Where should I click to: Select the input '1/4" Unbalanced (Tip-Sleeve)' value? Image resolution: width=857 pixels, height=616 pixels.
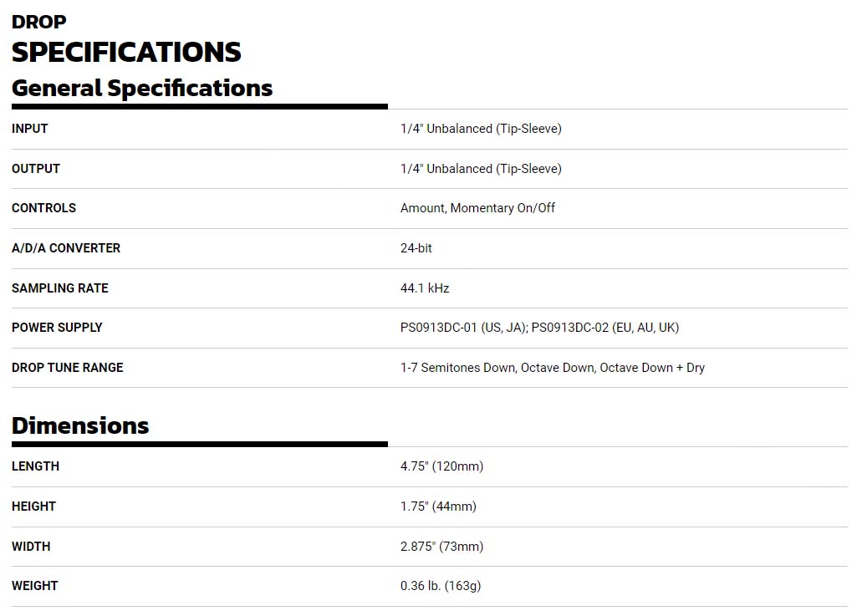point(481,129)
